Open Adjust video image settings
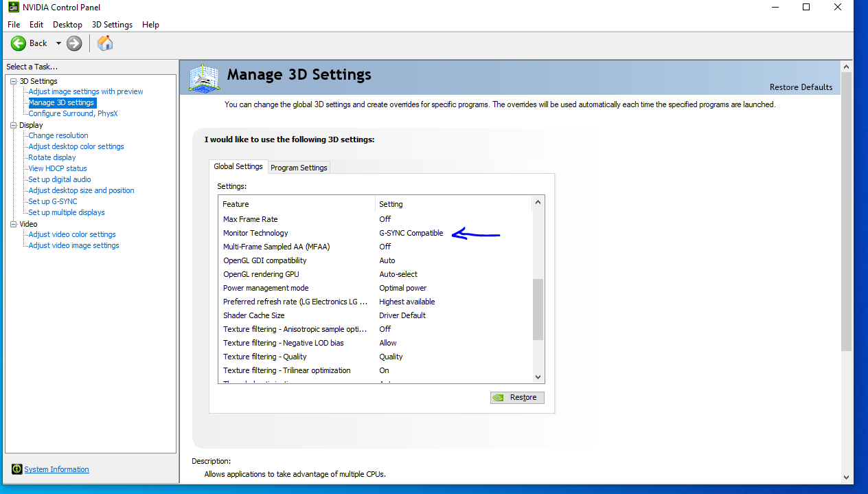This screenshot has height=494, width=868. click(x=73, y=245)
